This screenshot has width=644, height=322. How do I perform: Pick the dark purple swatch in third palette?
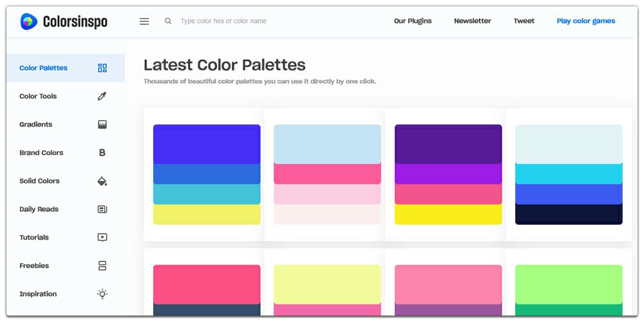point(448,144)
